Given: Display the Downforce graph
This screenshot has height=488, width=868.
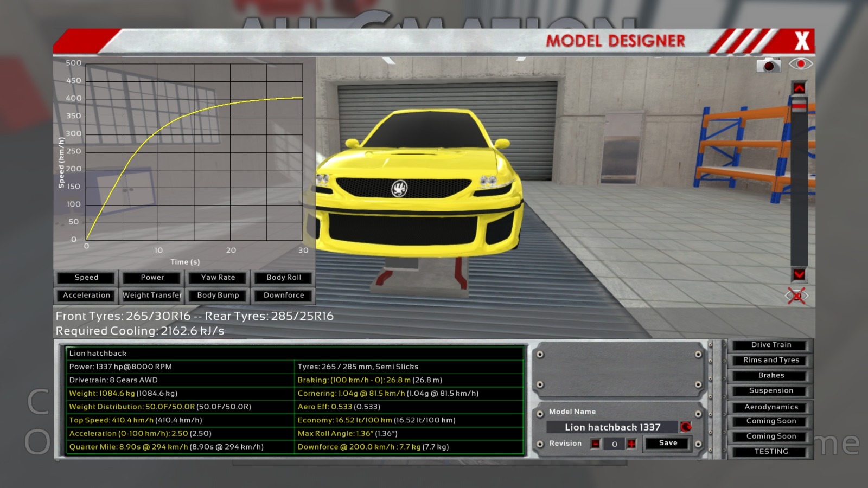Looking at the screenshot, I should (284, 296).
